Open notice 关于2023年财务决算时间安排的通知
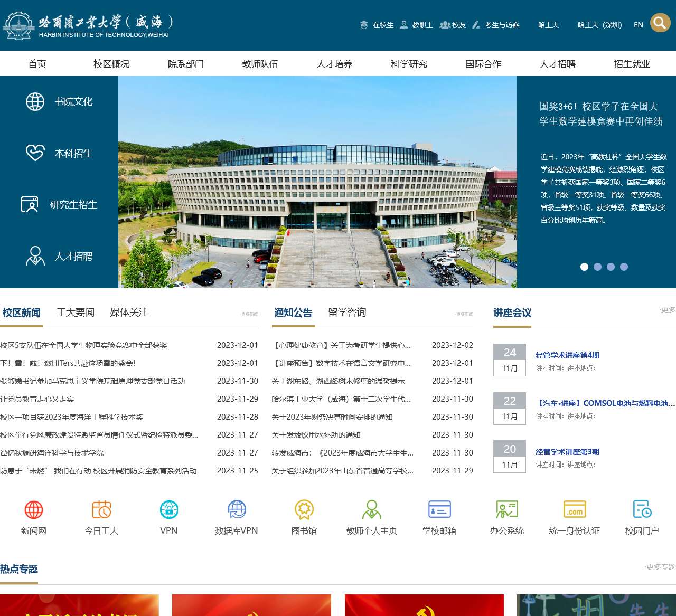 click(x=332, y=417)
